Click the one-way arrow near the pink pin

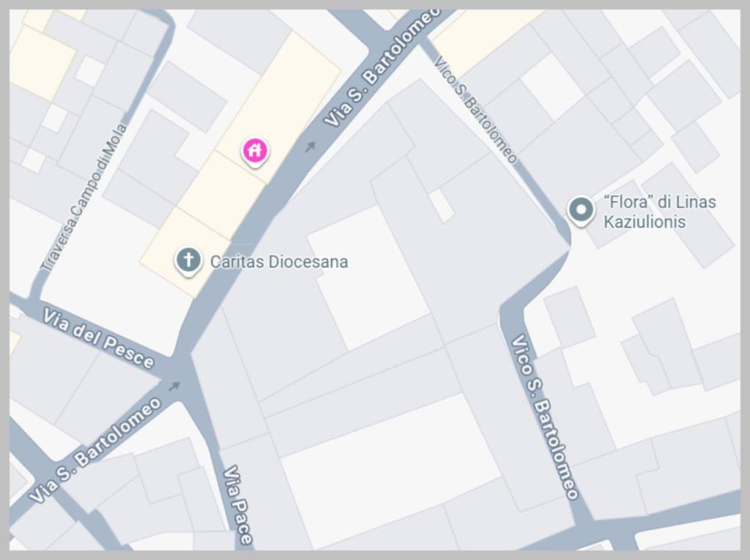(311, 146)
